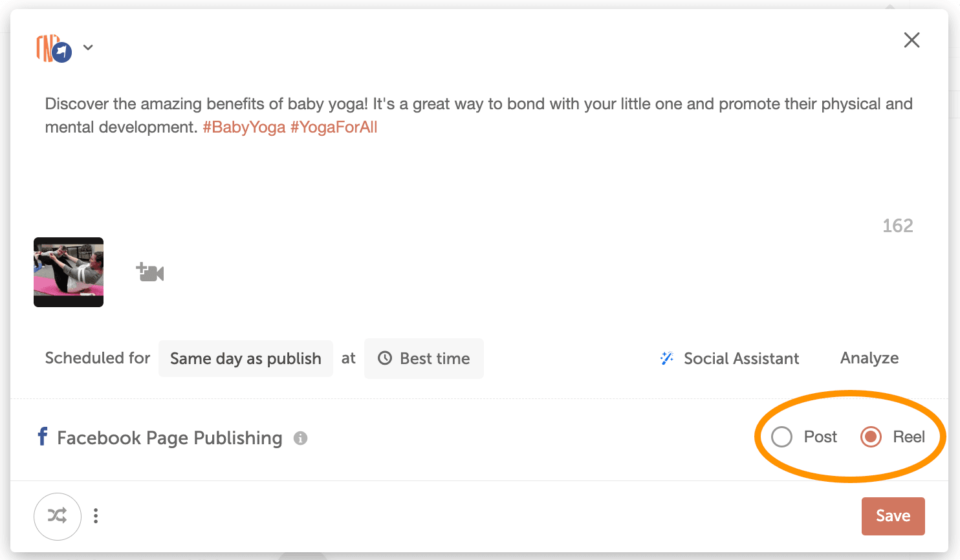960x560 pixels.
Task: Click the Facebook logo icon
Action: 43,437
